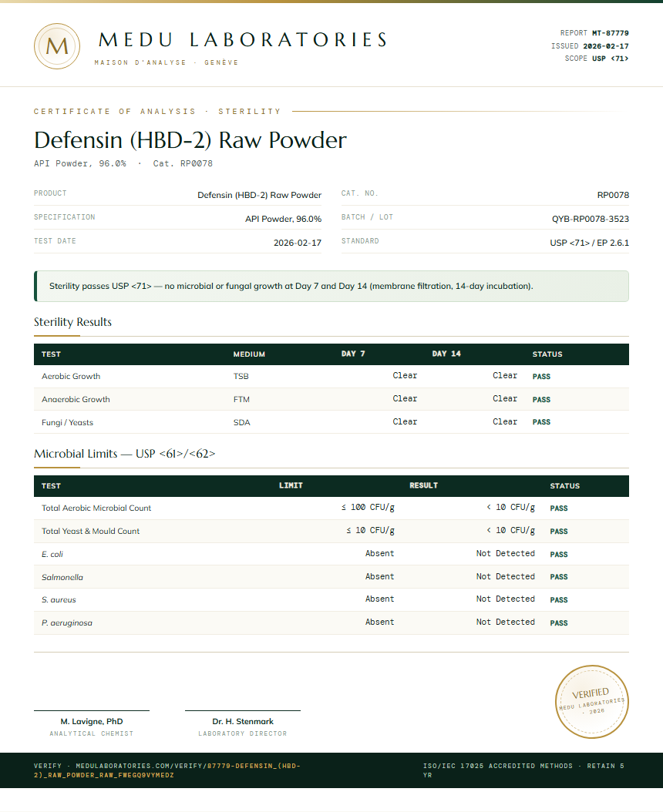This screenshot has height=812, width=663.
Task: Open the medulaboratories.com verify link
Action: pos(167,770)
